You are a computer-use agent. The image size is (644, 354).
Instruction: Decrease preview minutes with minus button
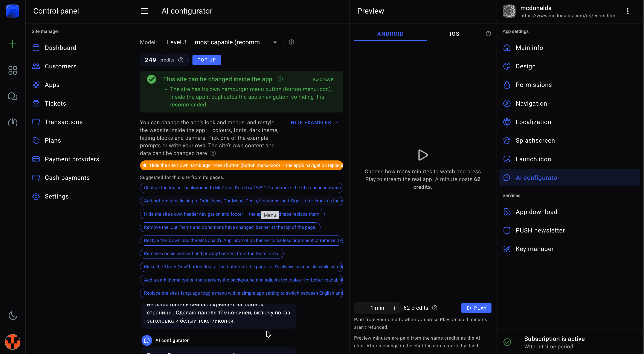pos(360,308)
